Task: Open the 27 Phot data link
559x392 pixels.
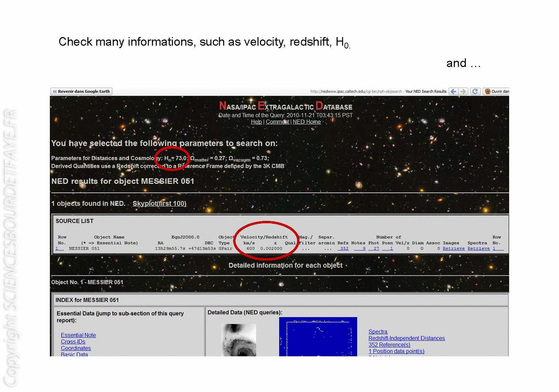Action: (x=374, y=248)
